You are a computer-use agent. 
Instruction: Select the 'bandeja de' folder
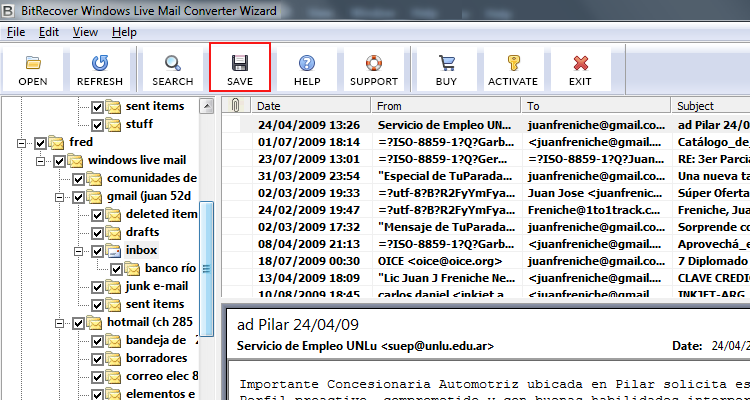[x=156, y=340]
